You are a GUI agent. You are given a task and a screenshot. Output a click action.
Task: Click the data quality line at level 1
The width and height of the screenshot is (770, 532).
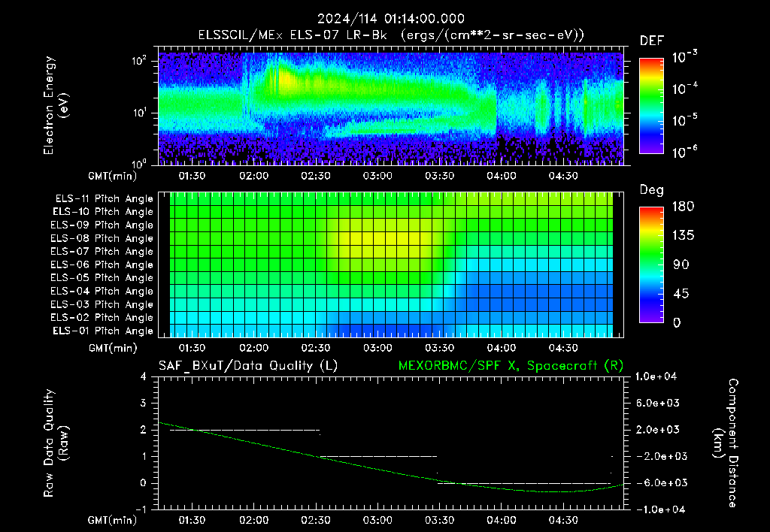tap(378, 456)
